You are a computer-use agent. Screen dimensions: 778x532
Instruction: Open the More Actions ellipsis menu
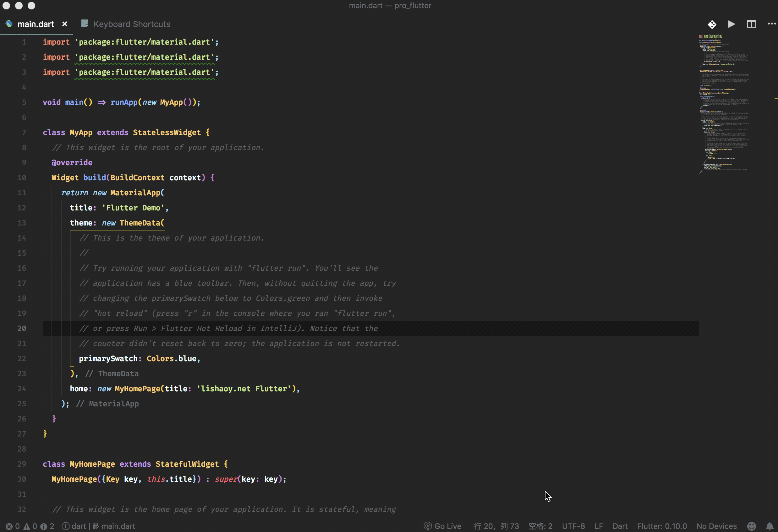(771, 24)
